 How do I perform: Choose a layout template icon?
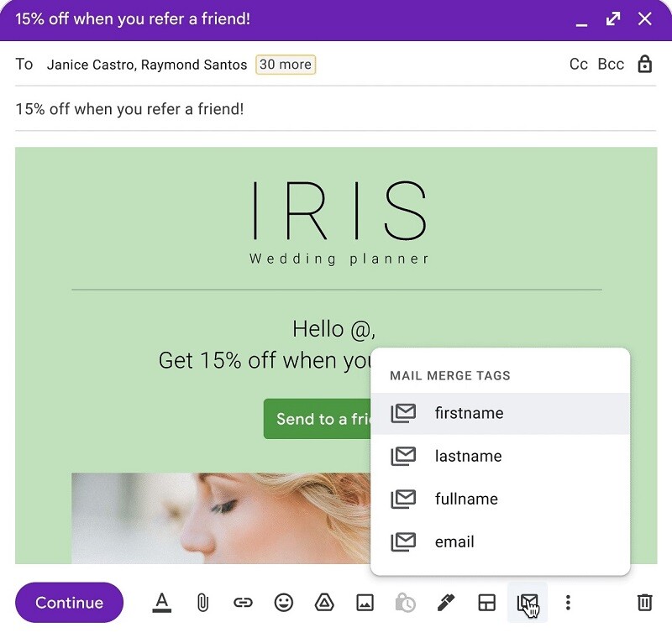487,602
